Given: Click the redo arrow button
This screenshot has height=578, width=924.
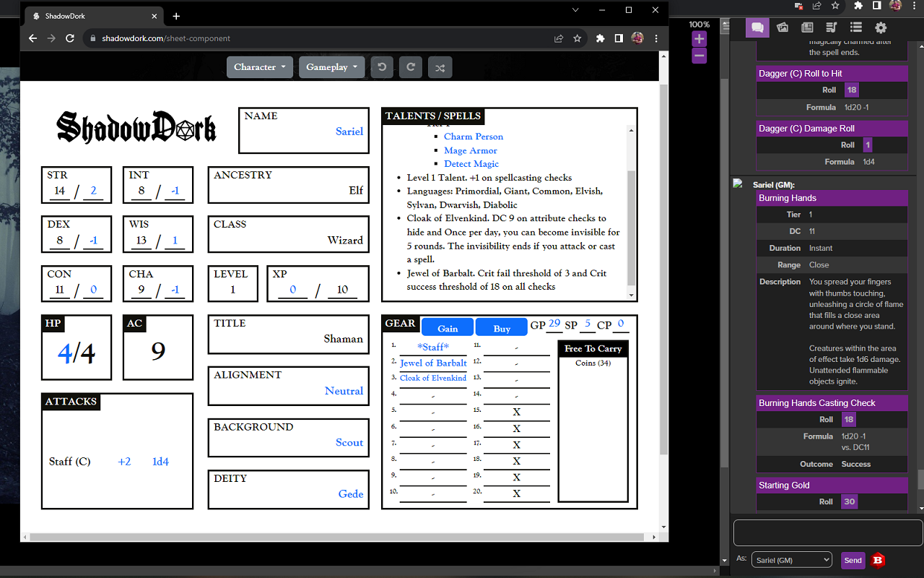Looking at the screenshot, I should point(411,67).
